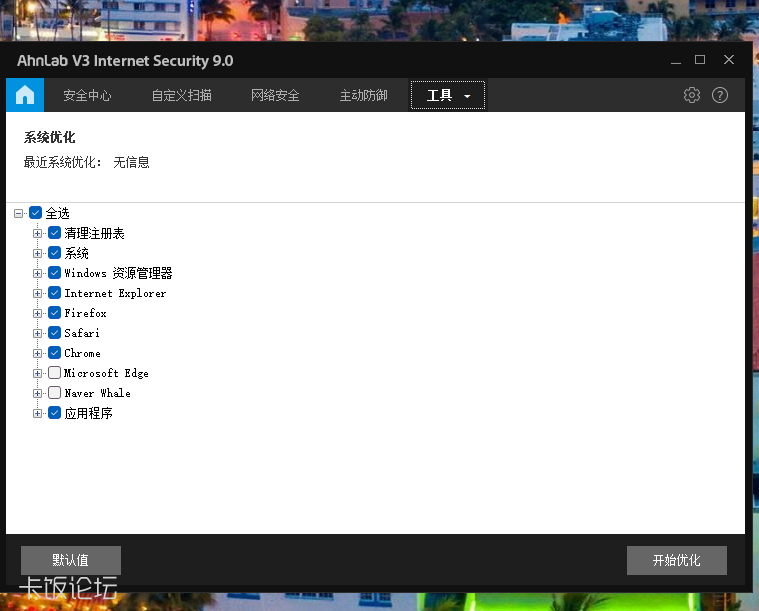Go to the Home icon tab

click(25, 95)
